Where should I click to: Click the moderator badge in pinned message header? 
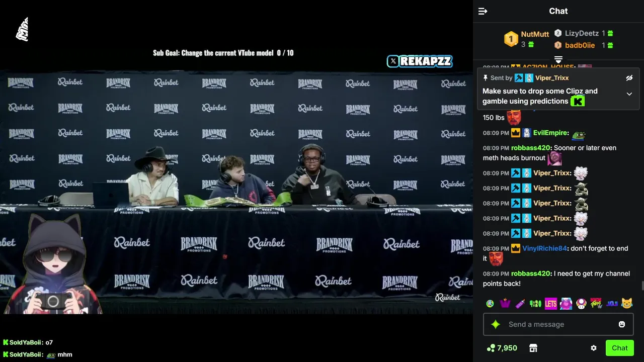click(519, 78)
